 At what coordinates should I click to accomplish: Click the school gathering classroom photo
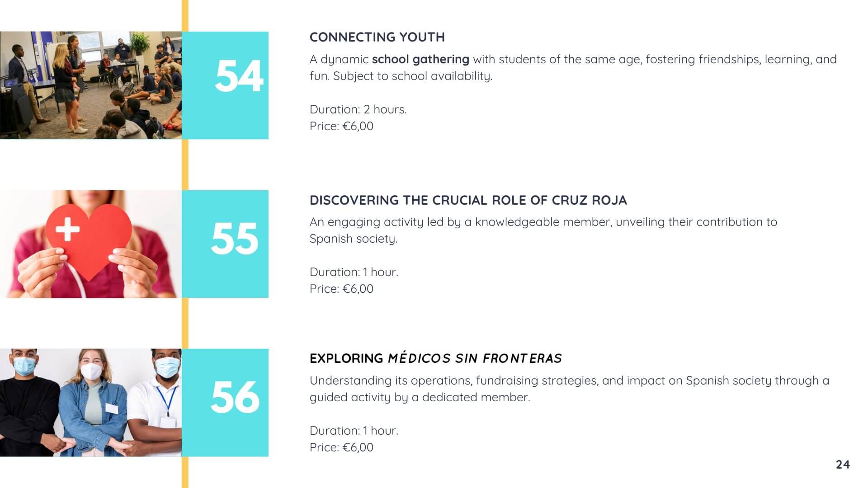(x=90, y=85)
